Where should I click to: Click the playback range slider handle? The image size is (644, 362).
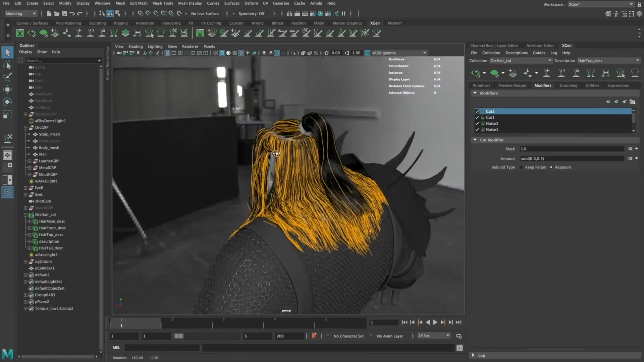178,336
